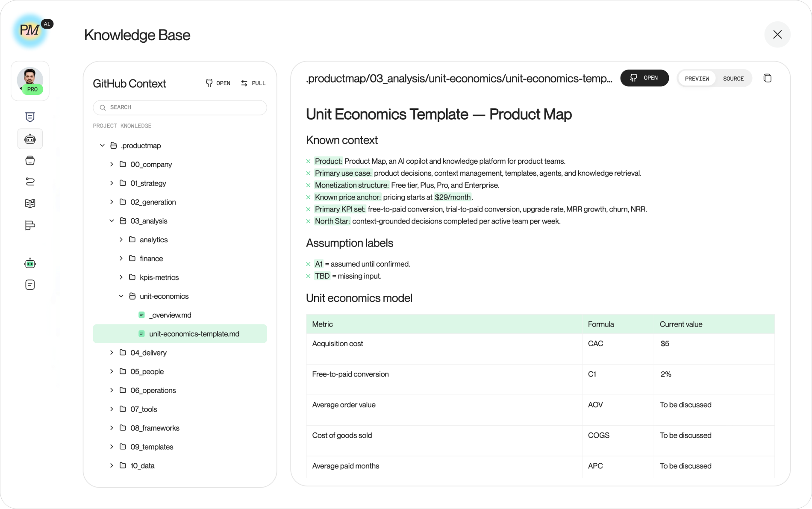This screenshot has height=509, width=812.
Task: Click the '$29/month' highlighted price
Action: click(453, 197)
